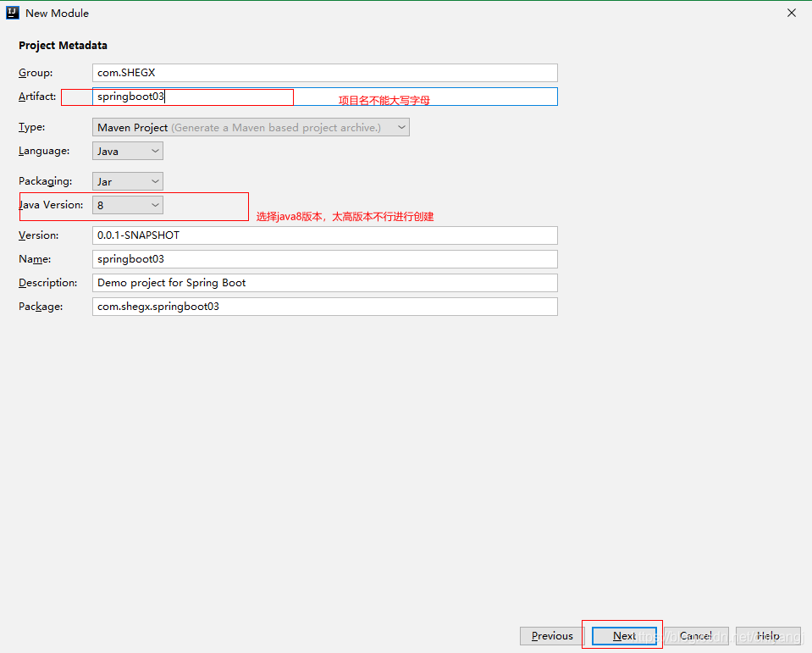Click the Group: label
This screenshot has width=812, height=653.
pyautogui.click(x=36, y=73)
